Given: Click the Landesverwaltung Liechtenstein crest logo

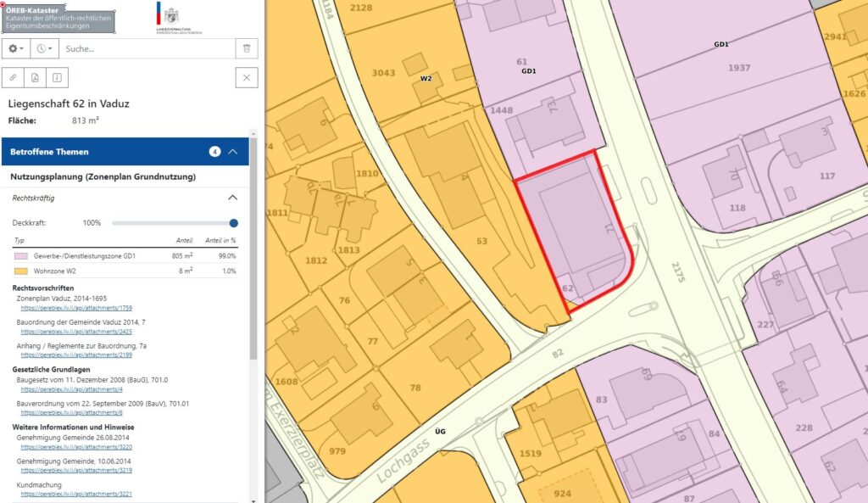Looking at the screenshot, I should (172, 16).
